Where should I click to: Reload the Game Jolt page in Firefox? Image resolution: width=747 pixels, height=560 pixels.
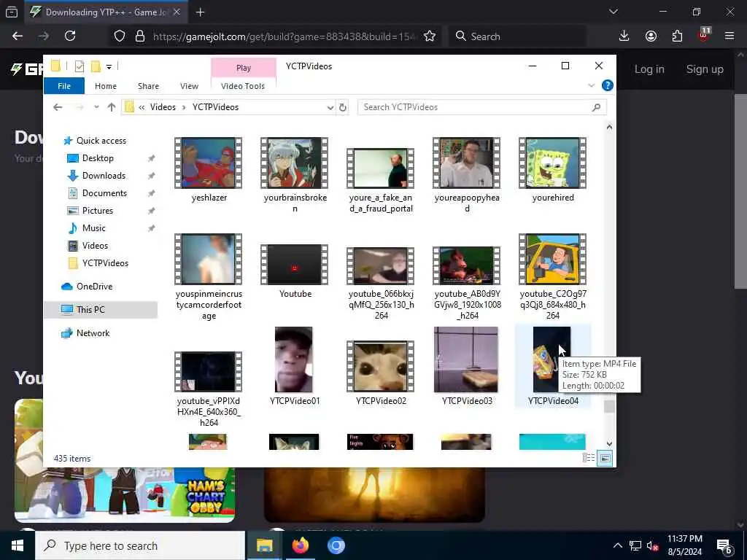(70, 36)
